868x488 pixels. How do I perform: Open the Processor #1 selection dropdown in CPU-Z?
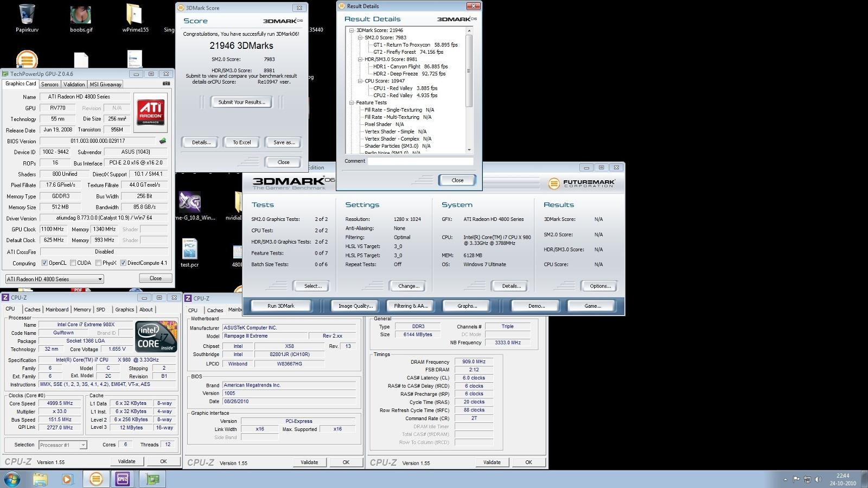62,445
